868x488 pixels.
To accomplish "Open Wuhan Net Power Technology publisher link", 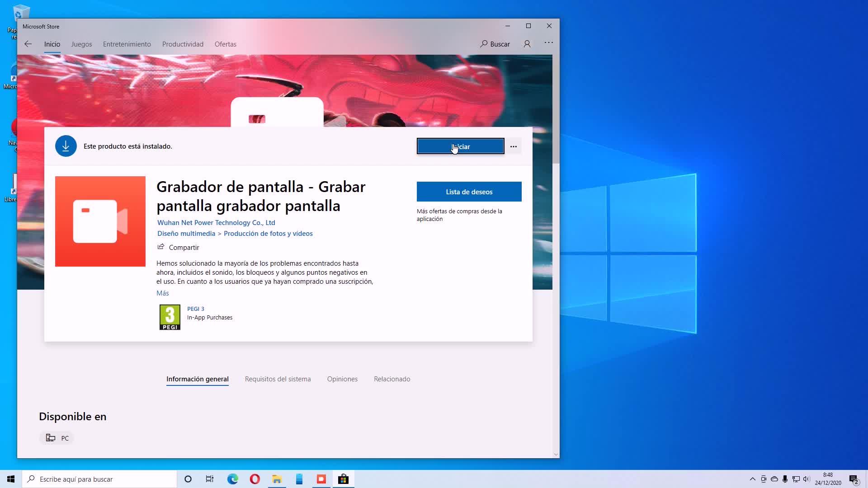I will point(216,223).
